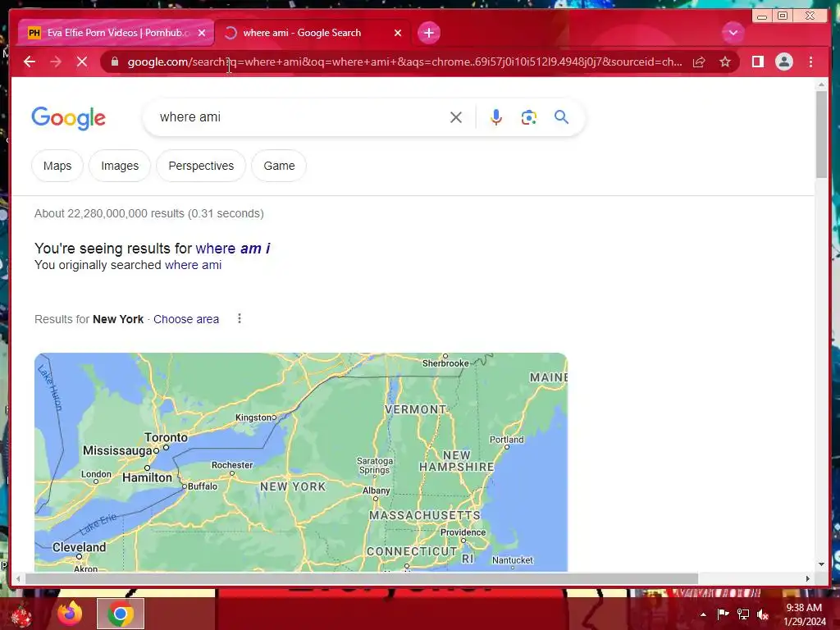Open Firefox from the taskbar
Viewport: 840px width, 630px height.
71,614
